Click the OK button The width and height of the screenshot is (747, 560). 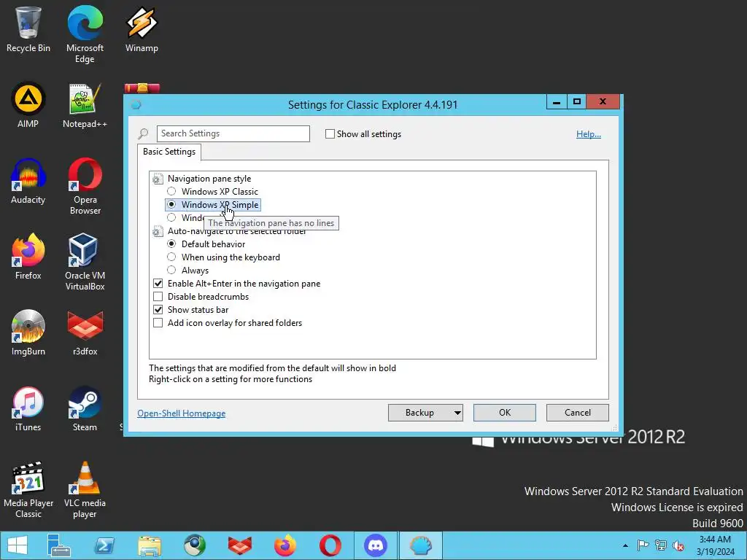pyautogui.click(x=505, y=413)
